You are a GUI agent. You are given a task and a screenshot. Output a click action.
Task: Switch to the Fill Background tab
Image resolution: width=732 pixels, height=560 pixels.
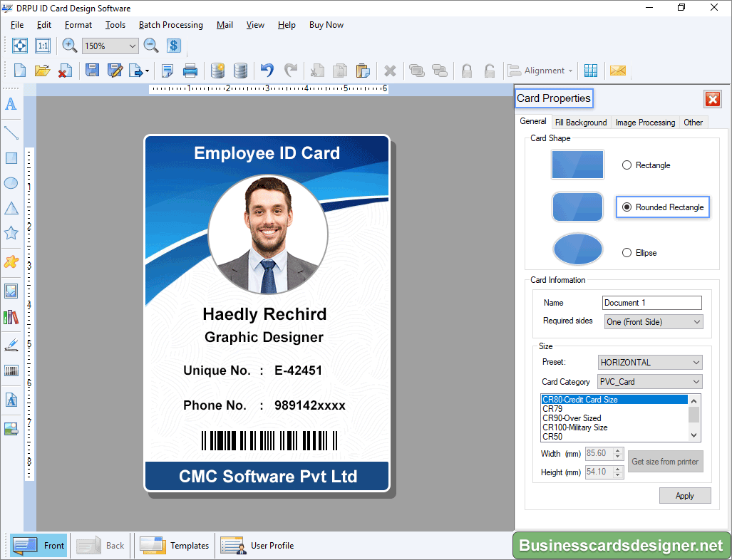(x=581, y=123)
